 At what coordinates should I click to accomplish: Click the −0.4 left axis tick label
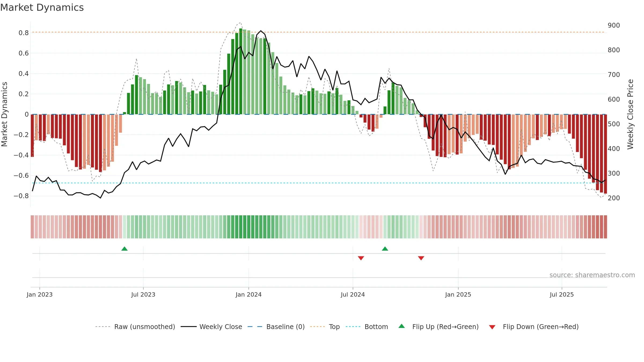pos(21,155)
